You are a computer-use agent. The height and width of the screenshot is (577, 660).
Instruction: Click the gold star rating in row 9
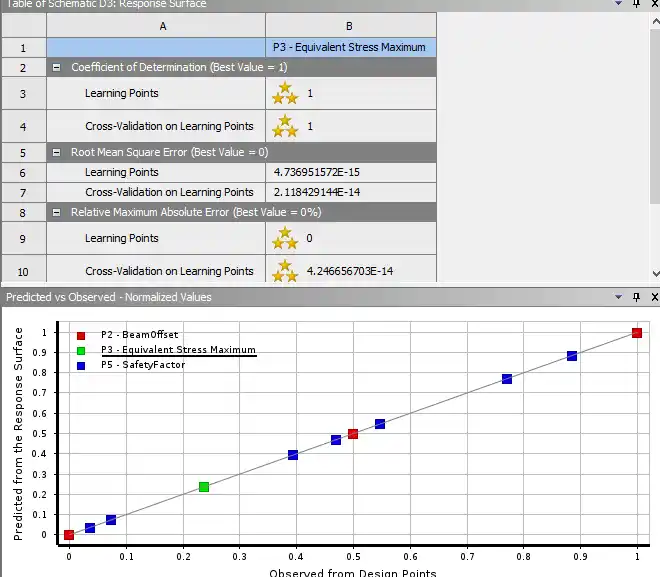(x=285, y=238)
